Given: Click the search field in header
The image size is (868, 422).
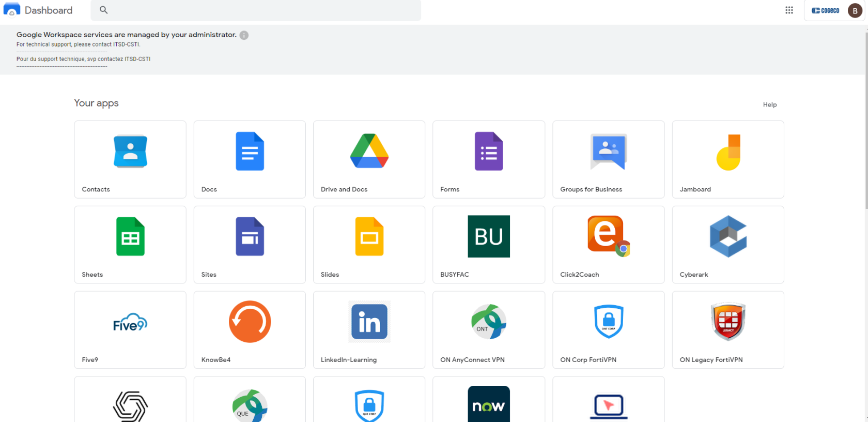Looking at the screenshot, I should 256,10.
